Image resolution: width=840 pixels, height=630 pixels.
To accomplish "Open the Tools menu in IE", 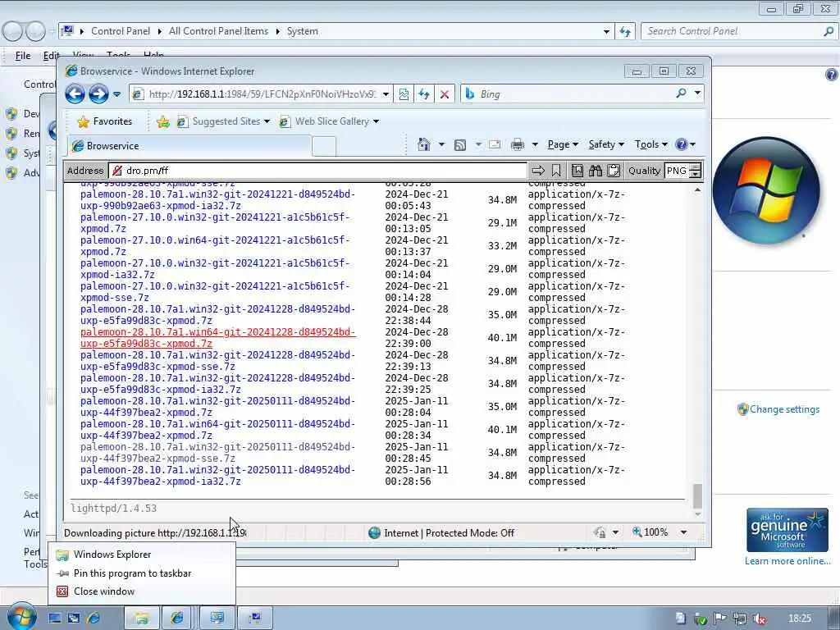I will pyautogui.click(x=651, y=144).
